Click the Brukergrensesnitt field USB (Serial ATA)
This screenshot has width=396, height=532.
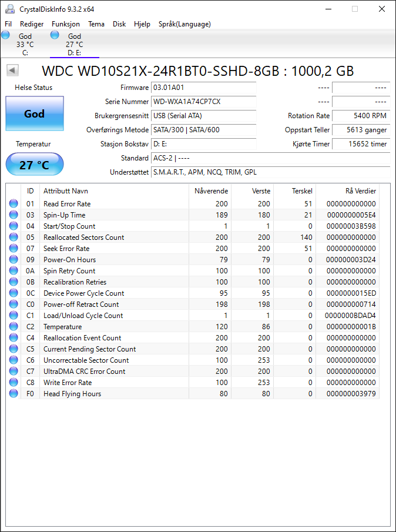[204, 116]
